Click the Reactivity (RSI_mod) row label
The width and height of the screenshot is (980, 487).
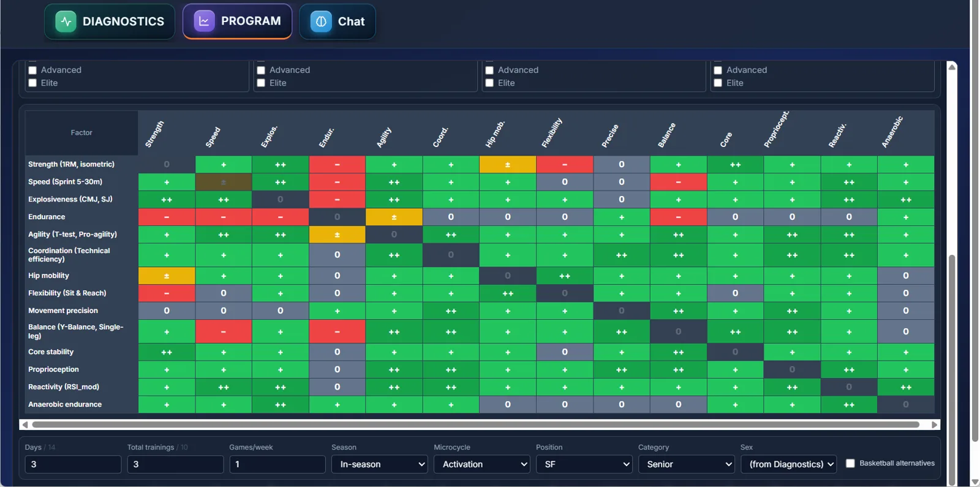pos(64,387)
